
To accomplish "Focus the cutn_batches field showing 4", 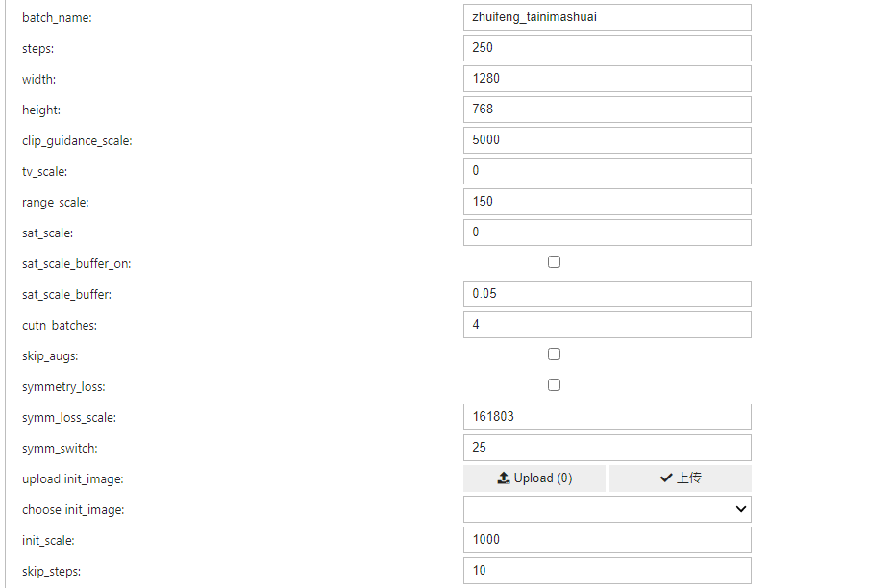I will tap(607, 324).
